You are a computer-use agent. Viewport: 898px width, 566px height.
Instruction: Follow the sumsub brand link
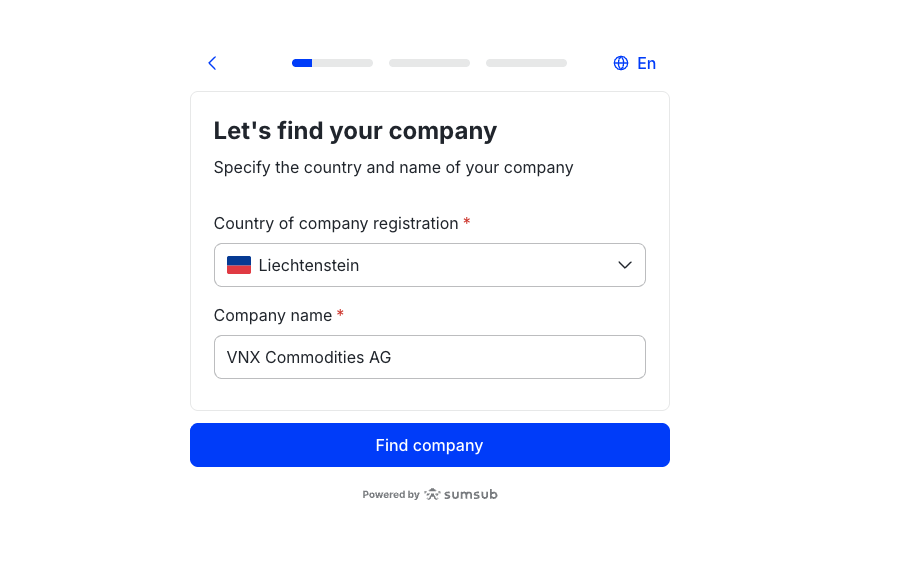(x=470, y=494)
